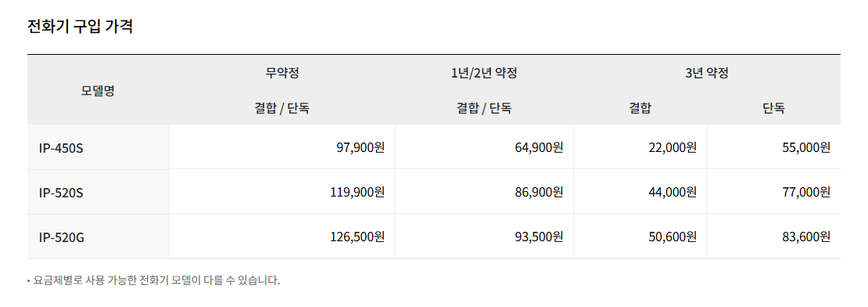Click the 22,000원 price cell
Screen dimensions: 868x307
click(640, 147)
